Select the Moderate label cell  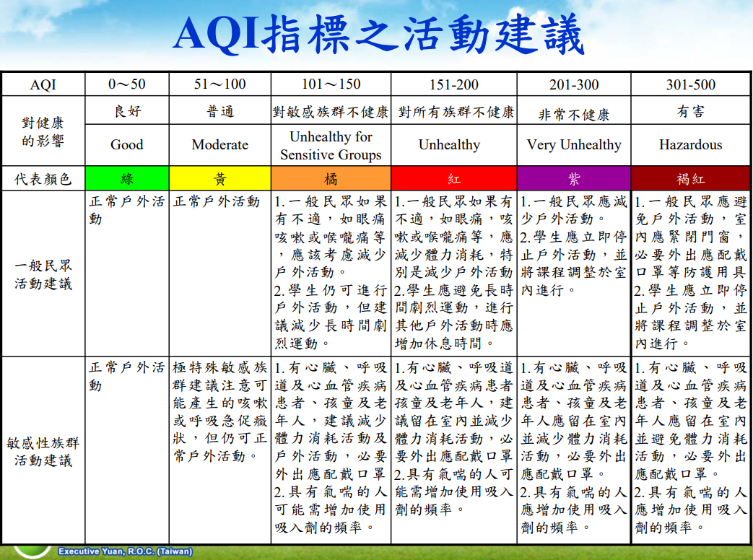click(x=220, y=145)
